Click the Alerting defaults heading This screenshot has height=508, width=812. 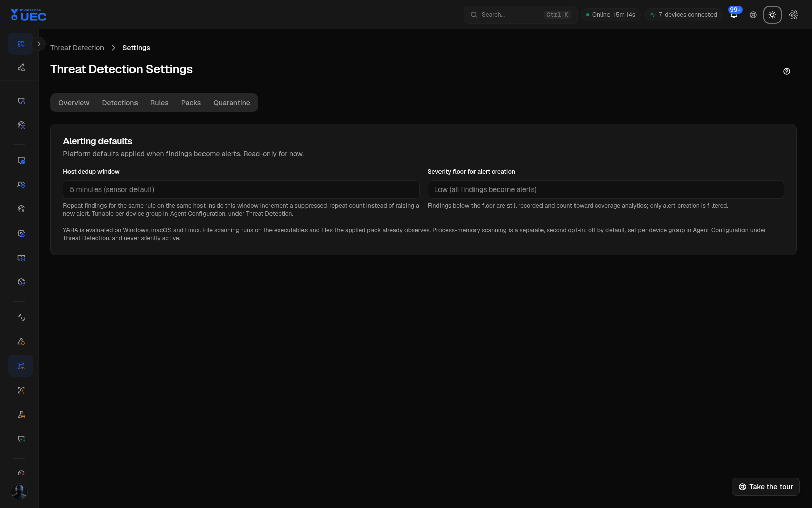pyautogui.click(x=98, y=141)
